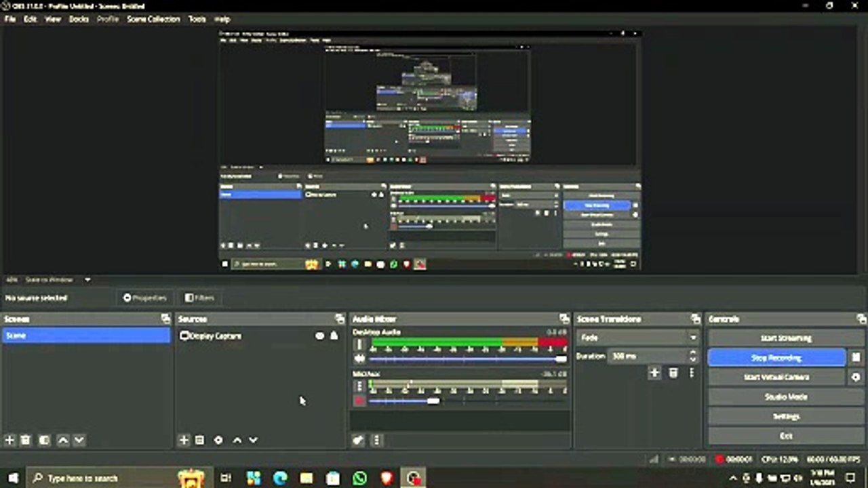The width and height of the screenshot is (868, 488).
Task: Start the Virtual Camera
Action: coord(776,377)
